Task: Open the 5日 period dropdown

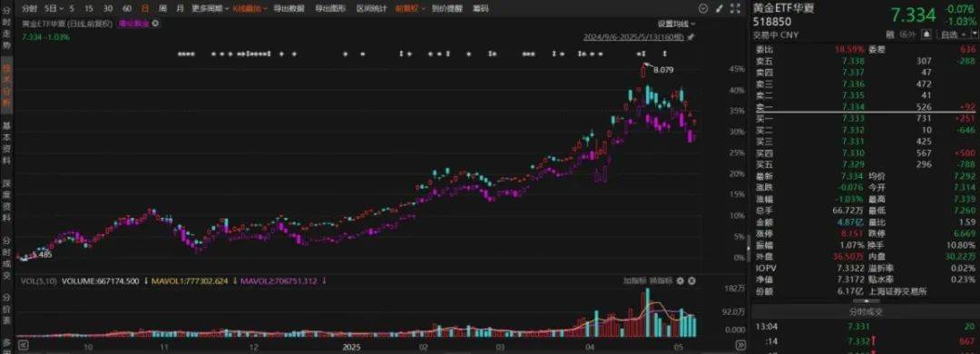Action: [54, 9]
